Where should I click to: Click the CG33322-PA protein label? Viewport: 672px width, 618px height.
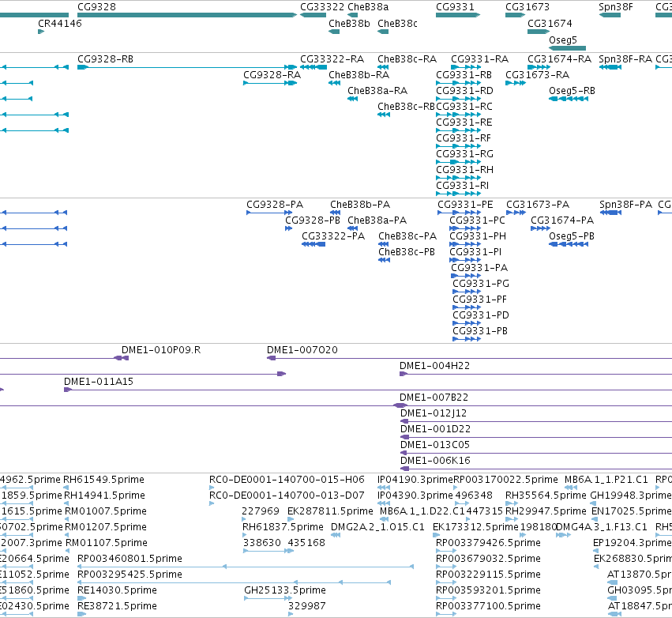click(333, 236)
